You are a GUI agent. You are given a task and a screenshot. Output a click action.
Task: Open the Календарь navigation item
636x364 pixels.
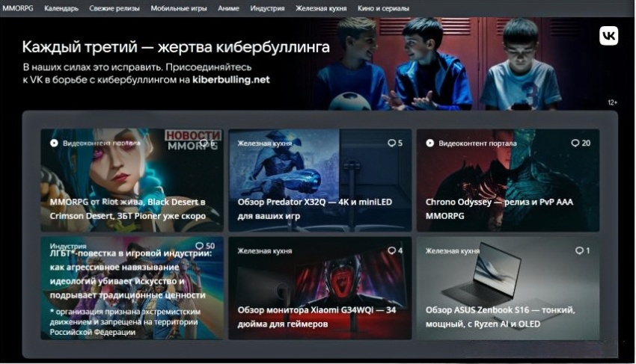coord(61,8)
